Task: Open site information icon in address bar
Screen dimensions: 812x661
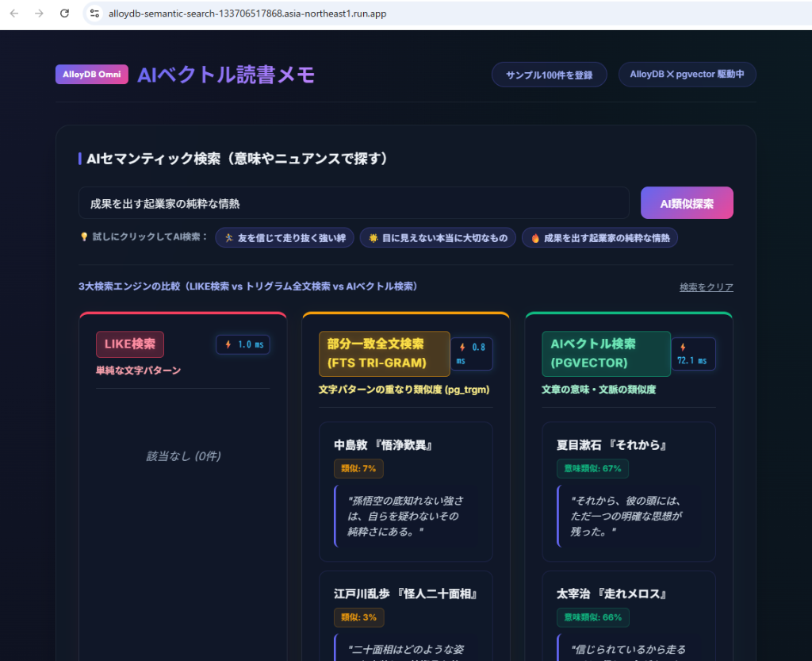Action: (x=94, y=13)
